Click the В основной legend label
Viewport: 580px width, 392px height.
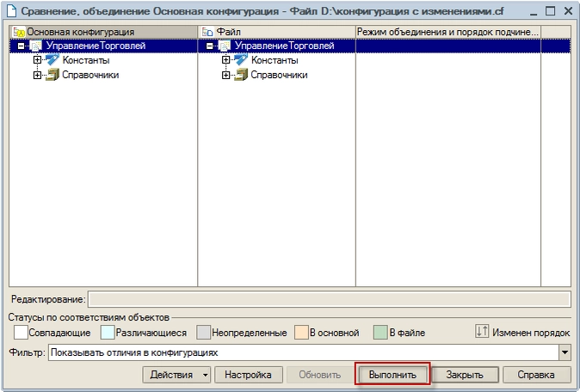pos(335,333)
